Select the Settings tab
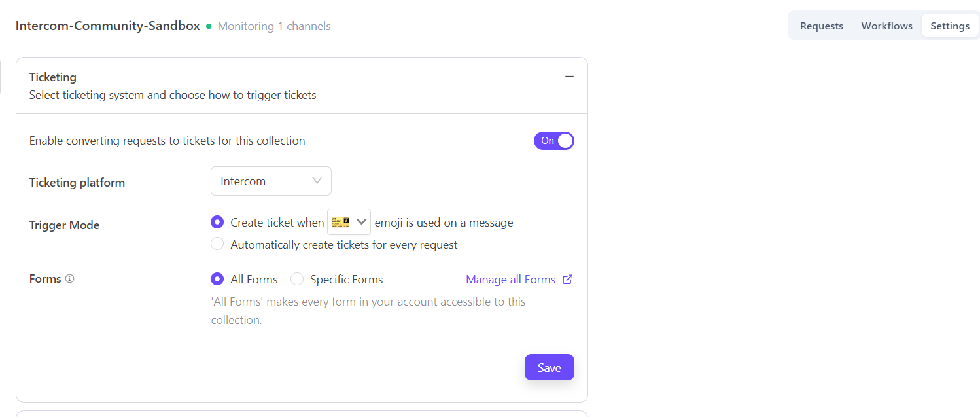The image size is (980, 417). [949, 26]
